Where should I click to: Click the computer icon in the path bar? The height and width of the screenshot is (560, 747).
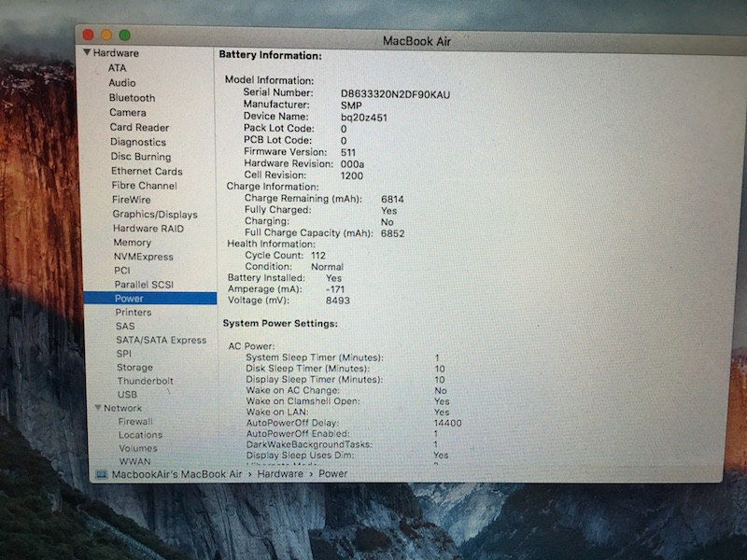[101, 474]
